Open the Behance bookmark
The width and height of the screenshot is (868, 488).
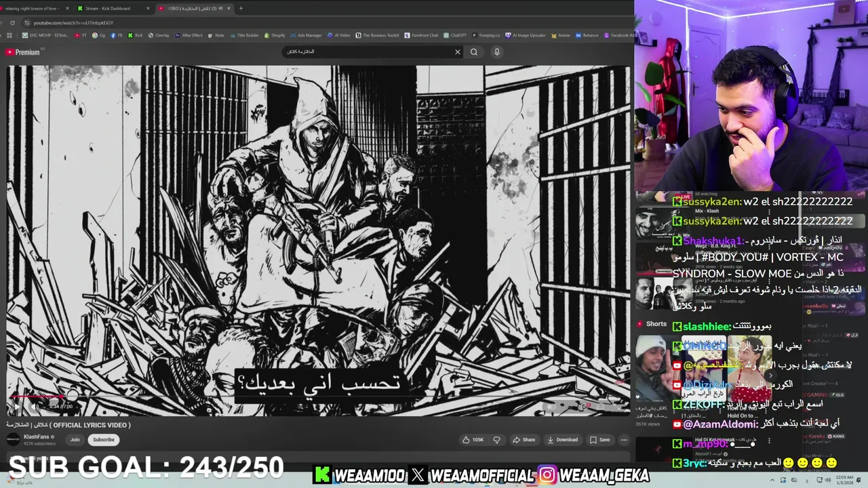coord(587,35)
